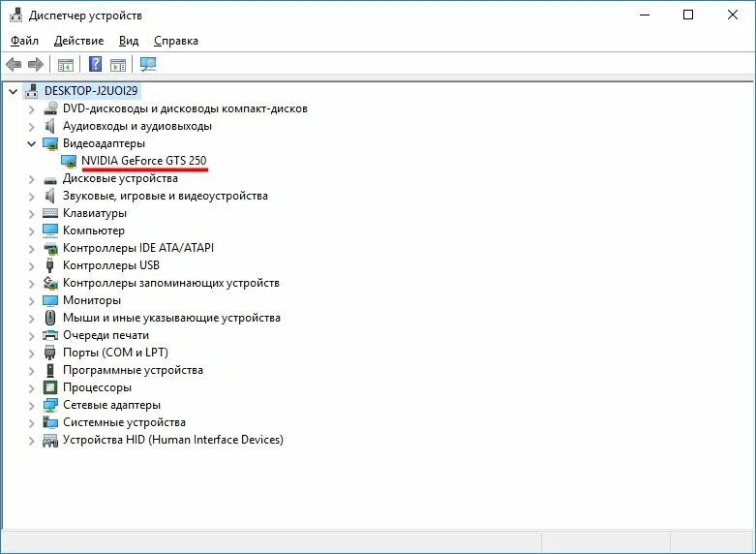
Task: Close the Диспетчер устройств window
Action: click(733, 15)
